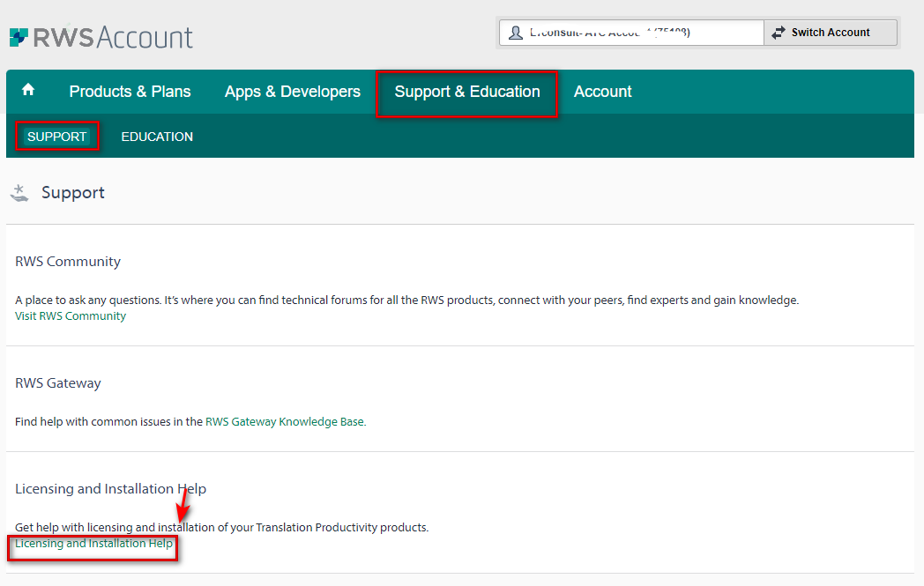Click the Switch Account button

(x=830, y=32)
